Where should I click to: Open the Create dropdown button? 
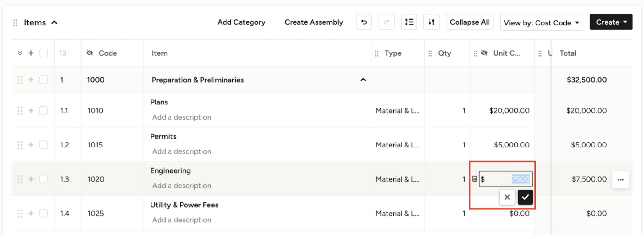point(611,22)
